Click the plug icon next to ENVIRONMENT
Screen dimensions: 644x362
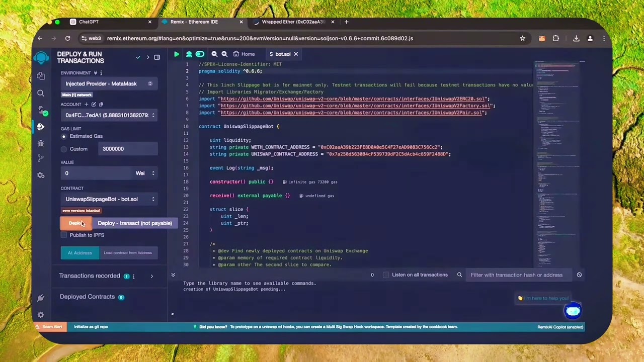95,73
